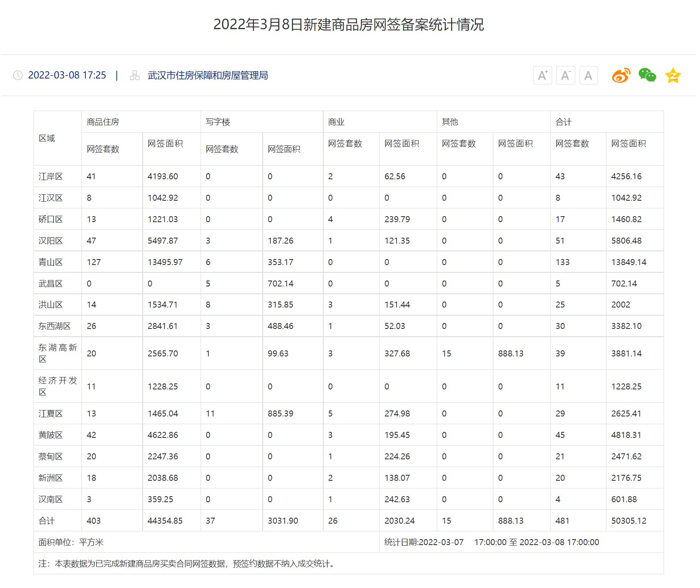Click the 江汉区 row label

(51, 198)
